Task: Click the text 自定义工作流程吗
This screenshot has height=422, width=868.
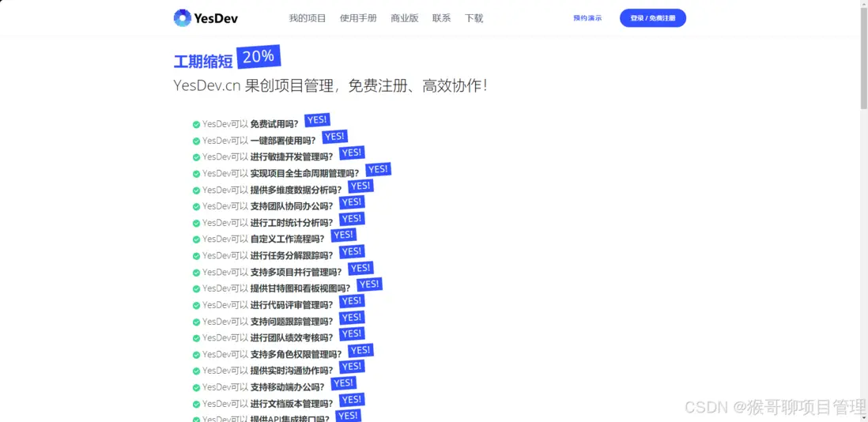Action: tap(287, 239)
